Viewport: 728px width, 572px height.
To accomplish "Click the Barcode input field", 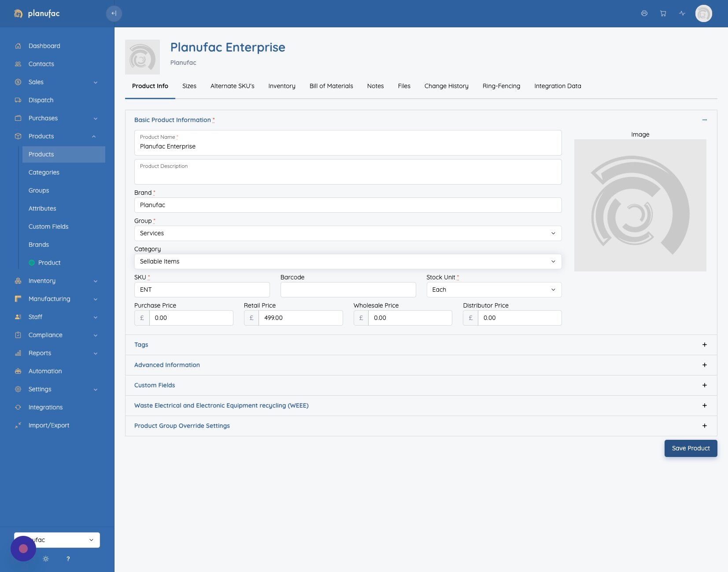I will pos(348,290).
